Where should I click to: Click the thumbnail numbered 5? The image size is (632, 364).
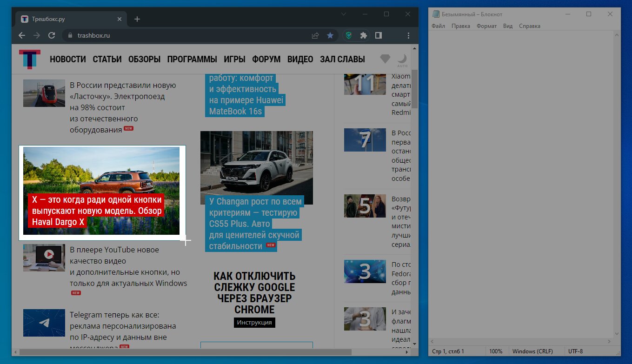[x=365, y=206]
